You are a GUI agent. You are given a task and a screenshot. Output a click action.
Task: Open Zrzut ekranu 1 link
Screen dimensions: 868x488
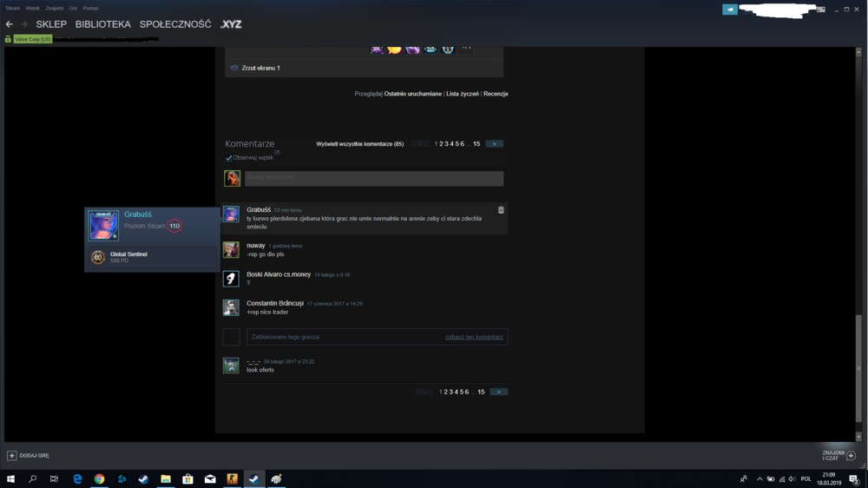(260, 68)
